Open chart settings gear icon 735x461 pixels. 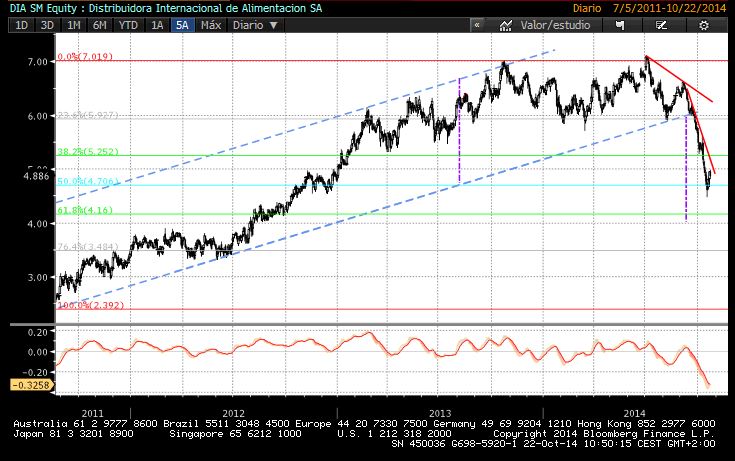click(x=704, y=25)
